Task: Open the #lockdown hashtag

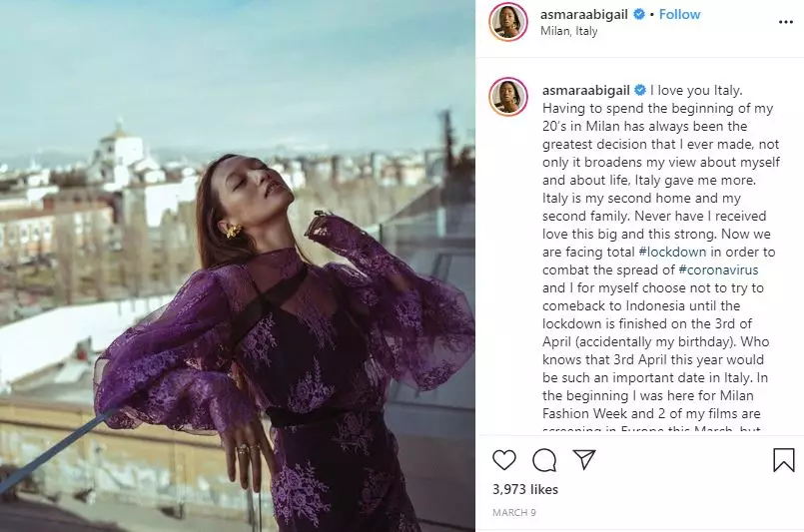Action: tap(673, 252)
